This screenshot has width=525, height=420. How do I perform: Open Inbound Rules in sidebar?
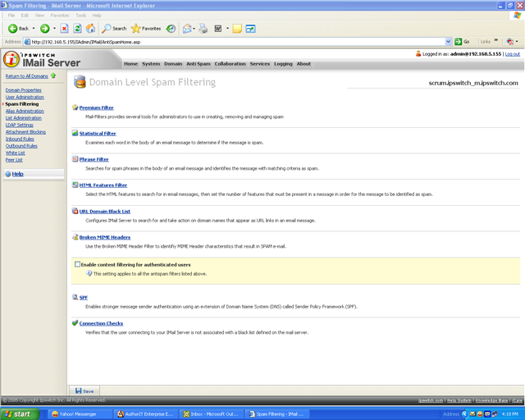(20, 139)
